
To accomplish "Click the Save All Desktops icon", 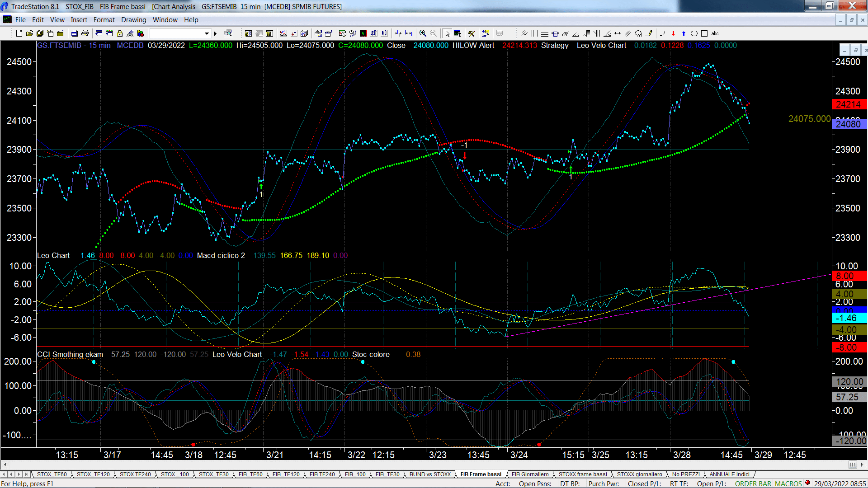I will tap(40, 33).
